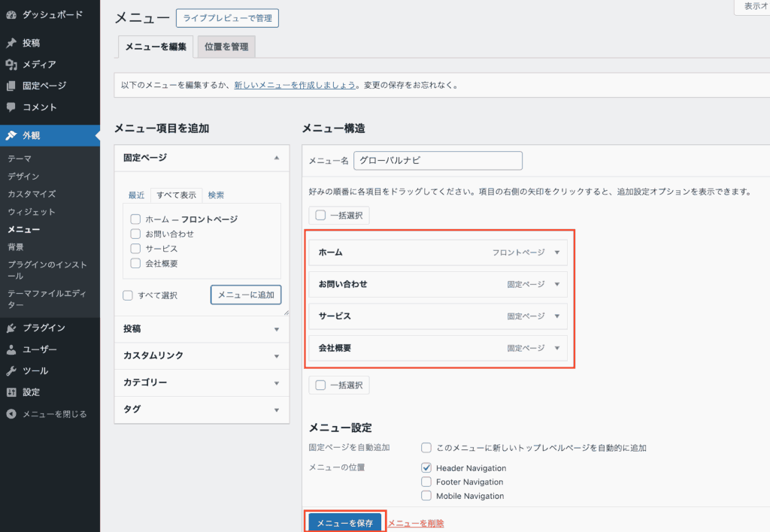Click the メニューを削除 link
Viewport: 770px width, 532px height.
[416, 523]
